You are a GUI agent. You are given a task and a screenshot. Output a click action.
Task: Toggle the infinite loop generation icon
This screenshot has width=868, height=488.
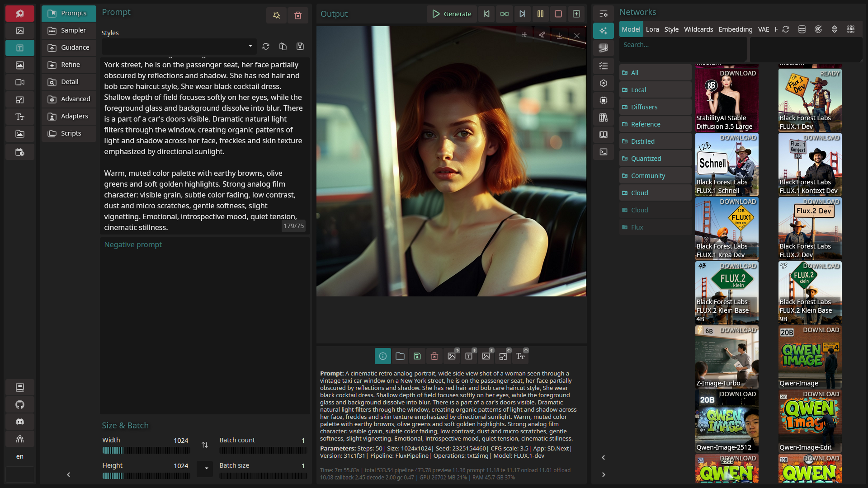click(x=504, y=14)
